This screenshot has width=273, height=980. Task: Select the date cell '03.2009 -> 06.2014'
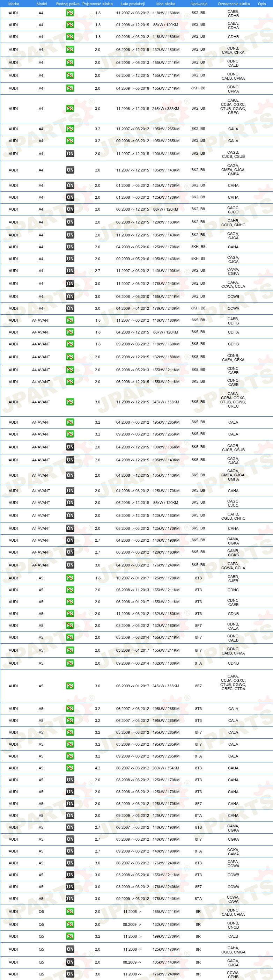[133, 637]
